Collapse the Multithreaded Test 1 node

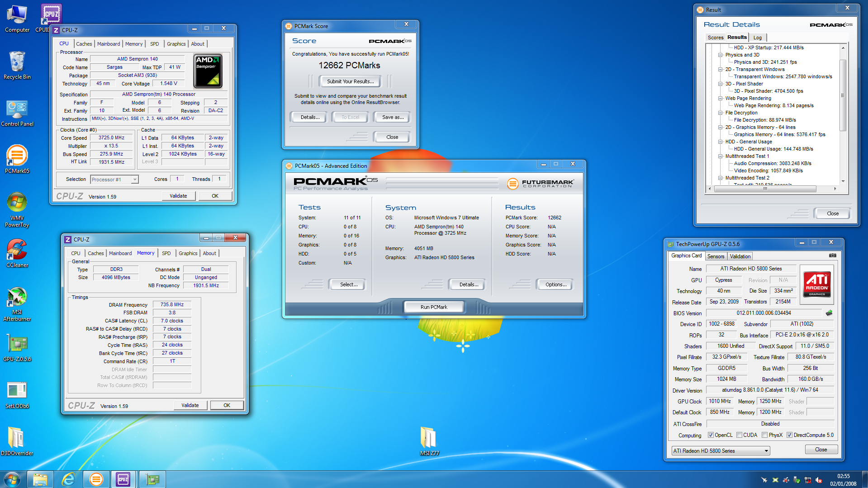click(x=721, y=156)
